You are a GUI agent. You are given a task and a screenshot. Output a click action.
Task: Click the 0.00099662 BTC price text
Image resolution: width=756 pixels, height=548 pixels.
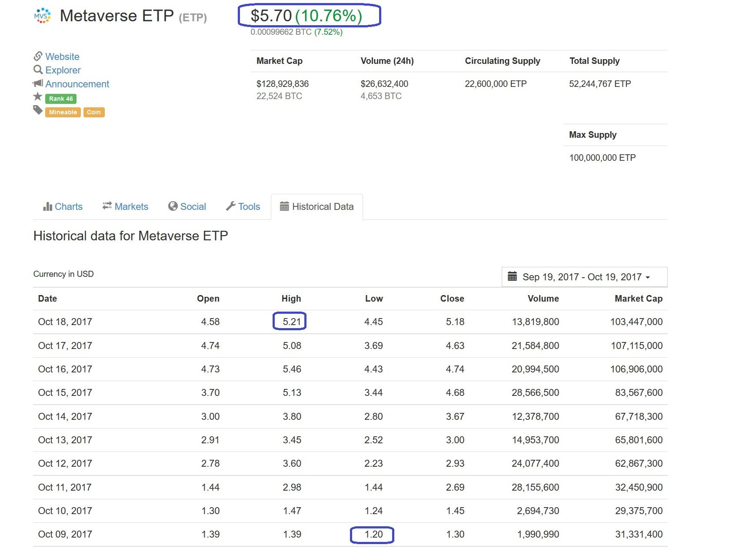click(281, 32)
